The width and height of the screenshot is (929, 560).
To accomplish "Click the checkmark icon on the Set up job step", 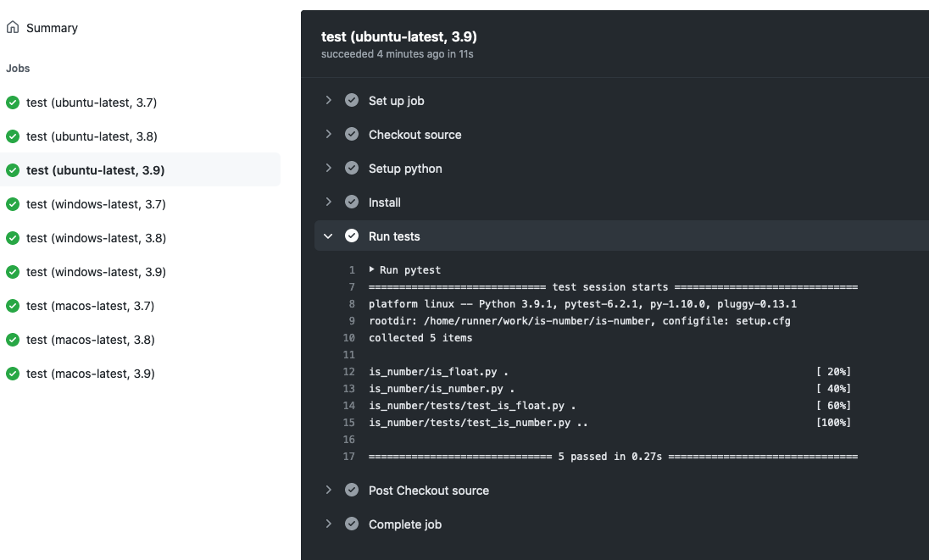I will pos(352,100).
